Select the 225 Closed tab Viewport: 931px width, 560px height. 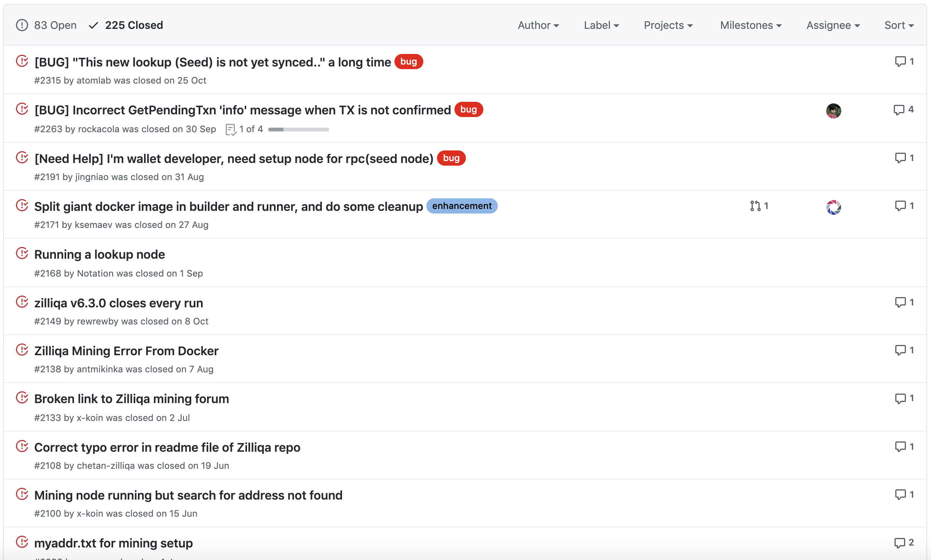(x=134, y=25)
